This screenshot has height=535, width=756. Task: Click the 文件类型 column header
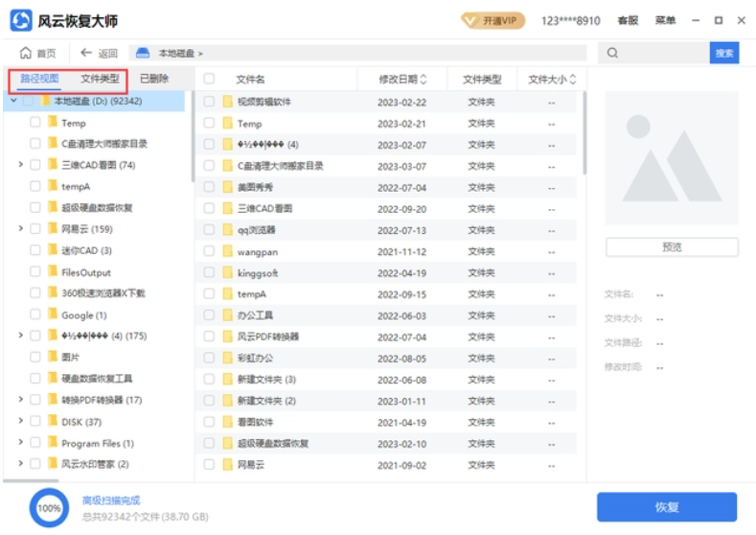[482, 80]
